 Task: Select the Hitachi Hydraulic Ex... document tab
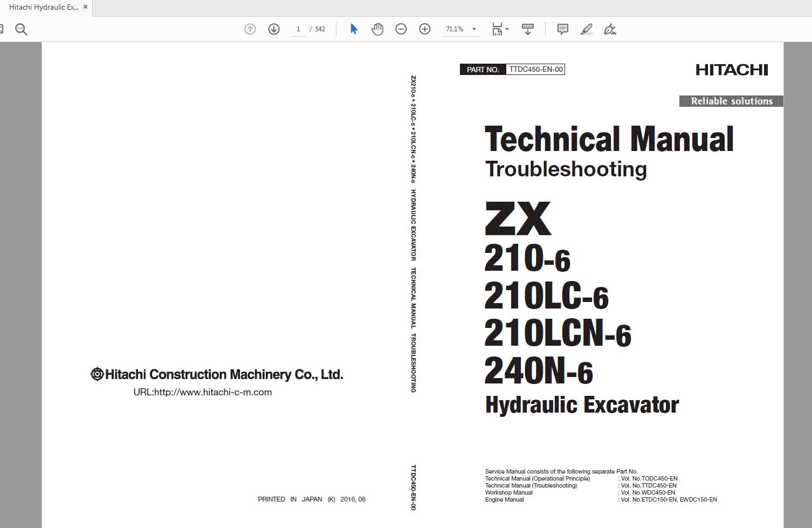point(44,8)
